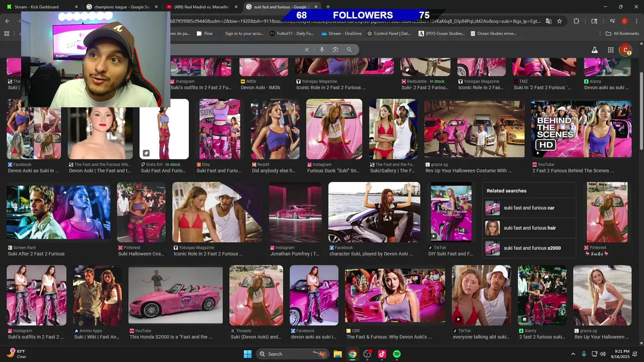Open the TikTok DIY Suki Fast and F... image

(451, 212)
